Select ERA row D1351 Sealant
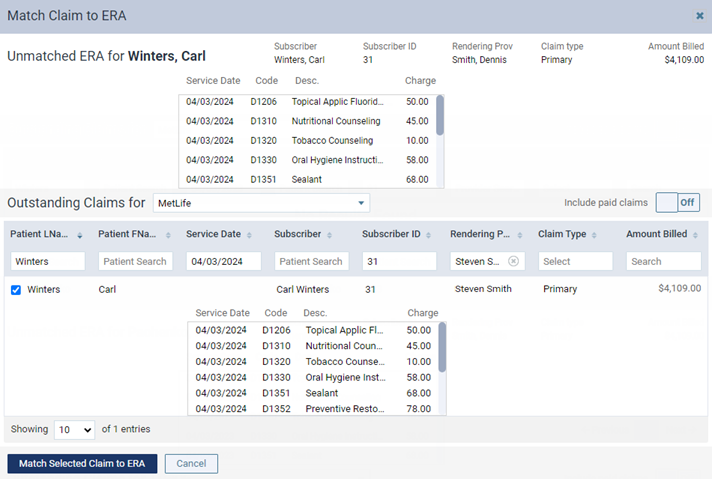Viewport: 712px width, 479px height. (307, 179)
